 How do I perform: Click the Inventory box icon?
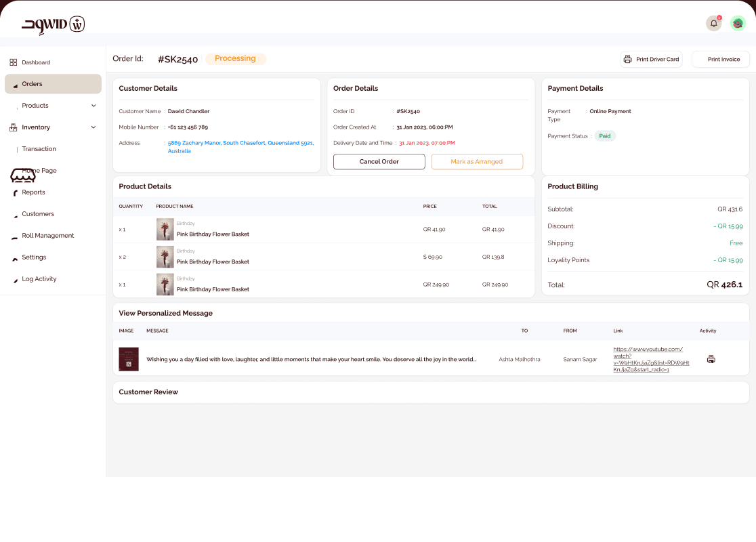(x=14, y=127)
